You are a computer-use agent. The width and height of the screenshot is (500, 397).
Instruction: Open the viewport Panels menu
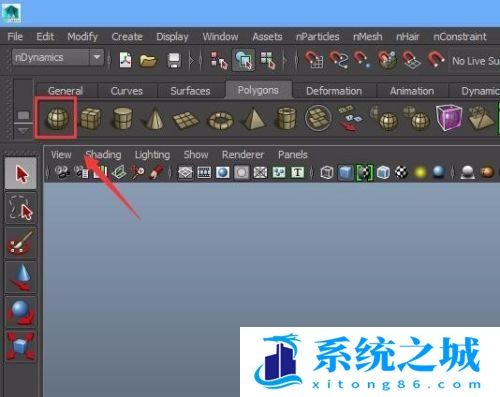click(293, 155)
